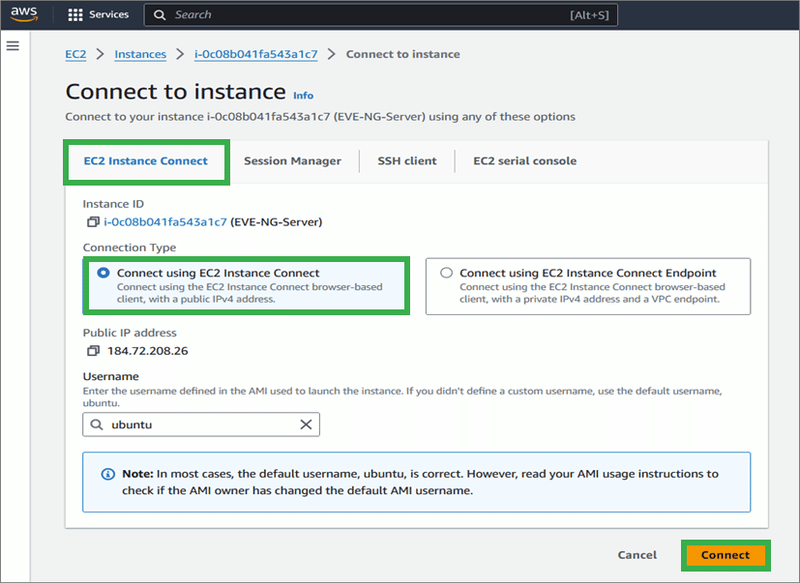Click the magnifier icon in Username field
The width and height of the screenshot is (800, 583).
point(96,424)
